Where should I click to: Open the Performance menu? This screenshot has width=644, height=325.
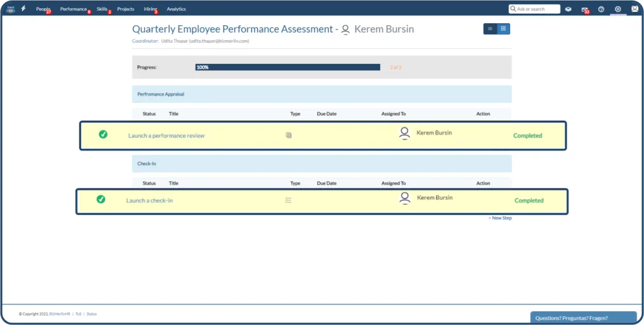(74, 9)
